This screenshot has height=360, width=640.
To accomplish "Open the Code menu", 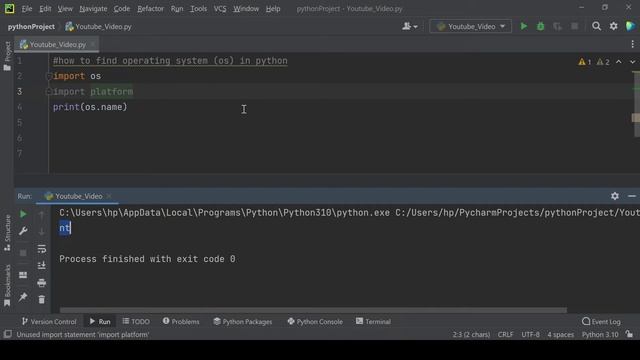I will pyautogui.click(x=122, y=9).
